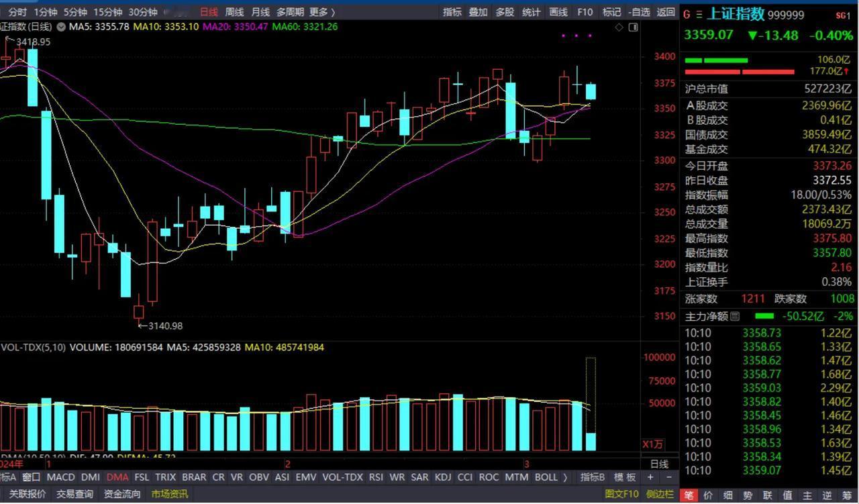Open the 多股 multi-stock view
Screen dimensions: 859x504
(x=505, y=12)
